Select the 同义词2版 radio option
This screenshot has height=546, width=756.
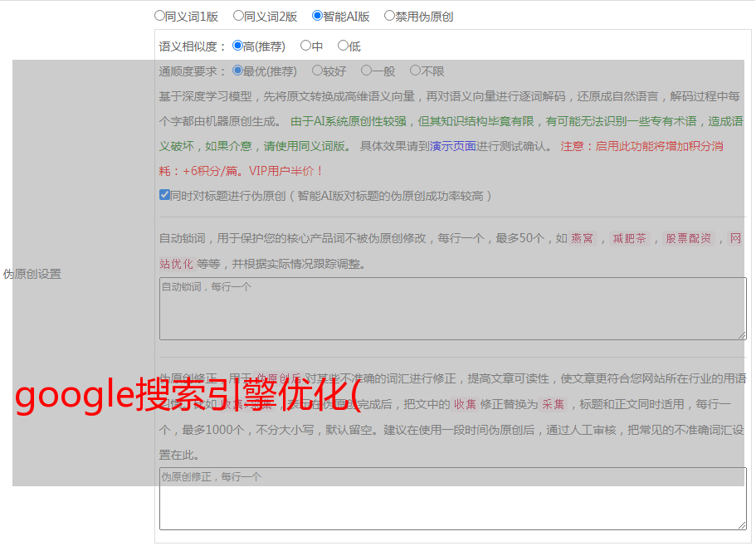[238, 16]
